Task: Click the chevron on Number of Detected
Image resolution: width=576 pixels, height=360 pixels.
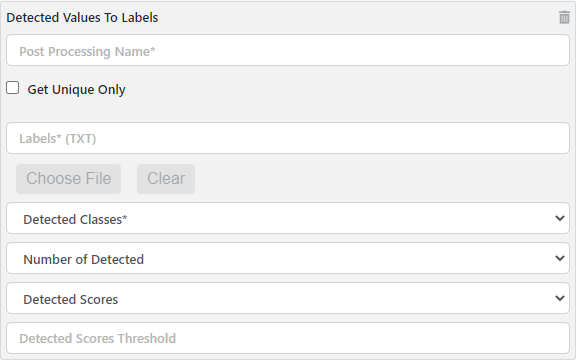Action: tap(560, 258)
